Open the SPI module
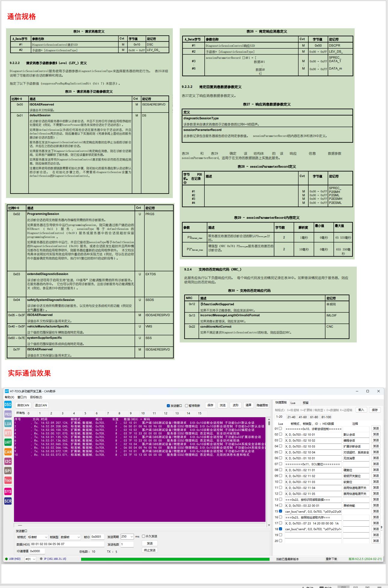 point(8,471)
